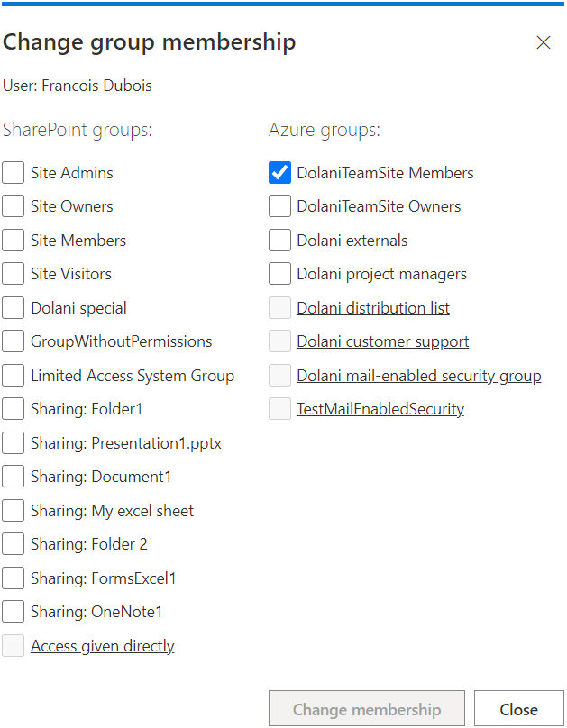Check the Site Admins checkbox
The height and width of the screenshot is (728, 567).
point(13,173)
